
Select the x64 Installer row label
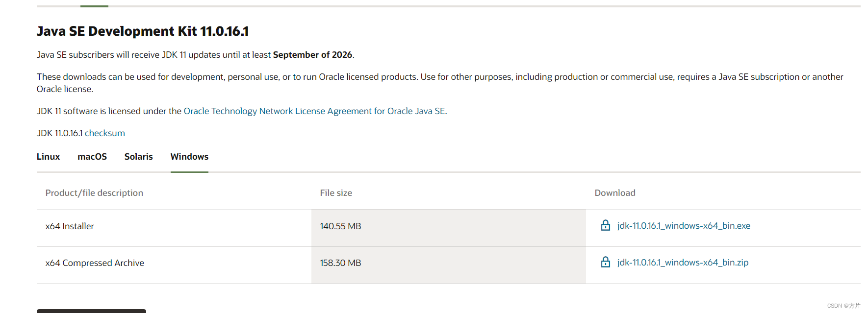coord(70,226)
